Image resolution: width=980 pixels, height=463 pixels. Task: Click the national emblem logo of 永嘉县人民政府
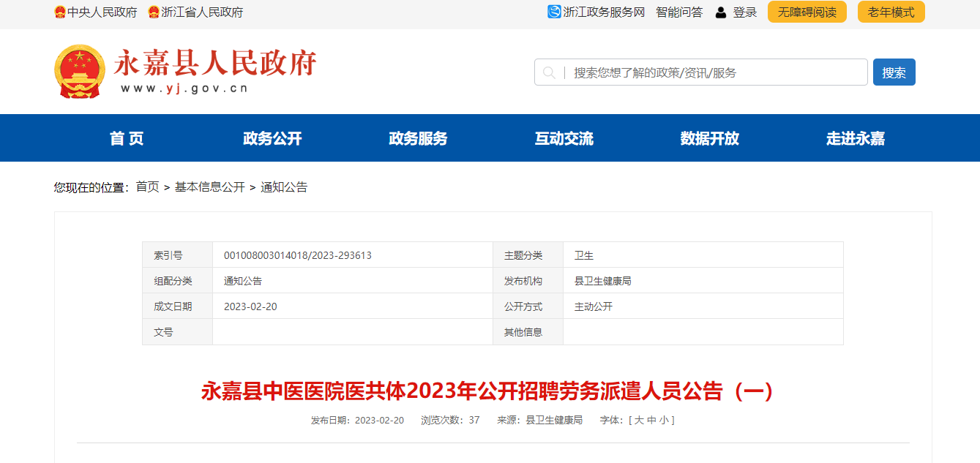[x=80, y=72]
